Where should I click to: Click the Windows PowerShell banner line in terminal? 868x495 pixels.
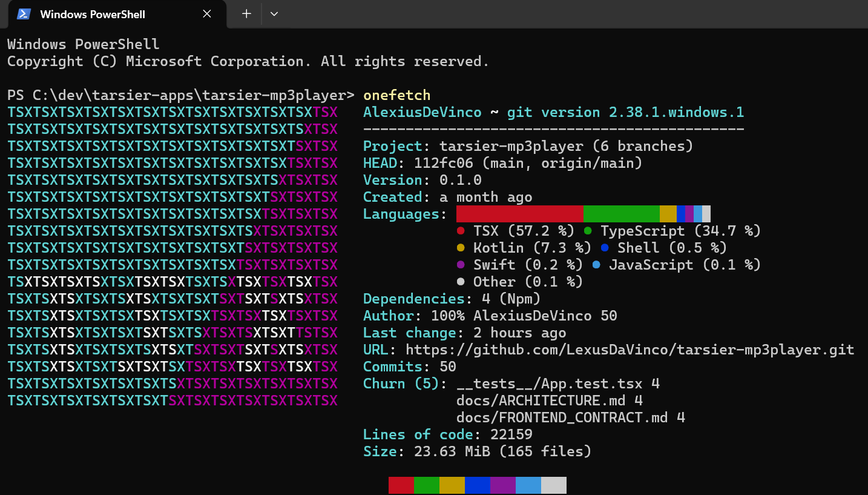coord(84,44)
